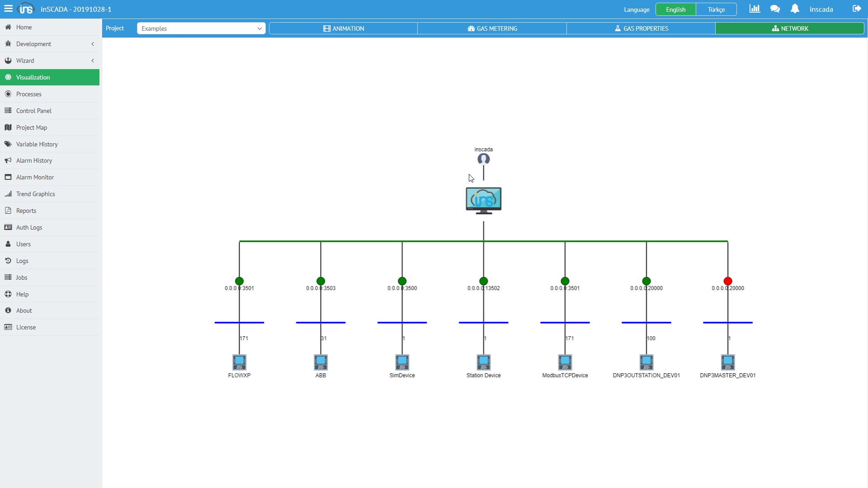Click the Station Device icon
This screenshot has width=868, height=488.
click(483, 362)
